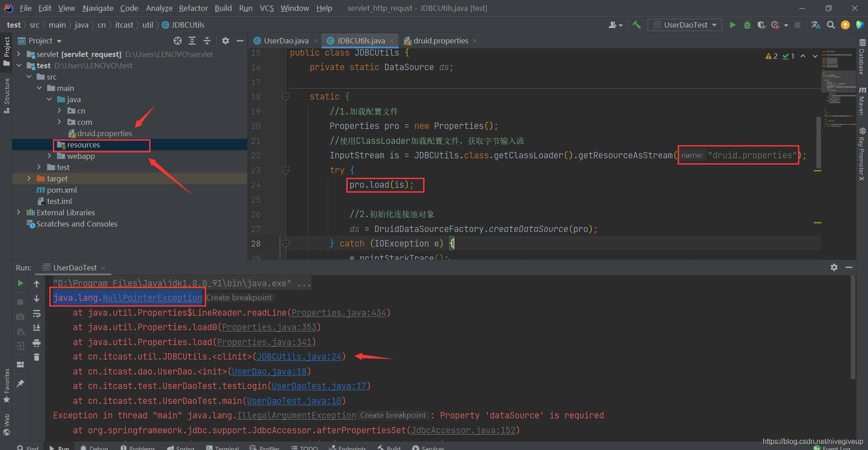The image size is (868, 450).
Task: Open JDBCUtils.java:24 from the stack trace
Action: pyautogui.click(x=298, y=356)
